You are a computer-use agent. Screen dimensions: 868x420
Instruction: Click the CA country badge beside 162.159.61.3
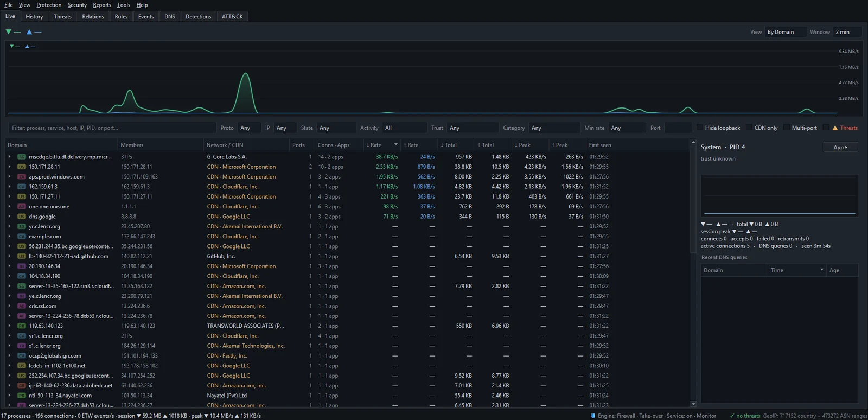[x=22, y=187]
